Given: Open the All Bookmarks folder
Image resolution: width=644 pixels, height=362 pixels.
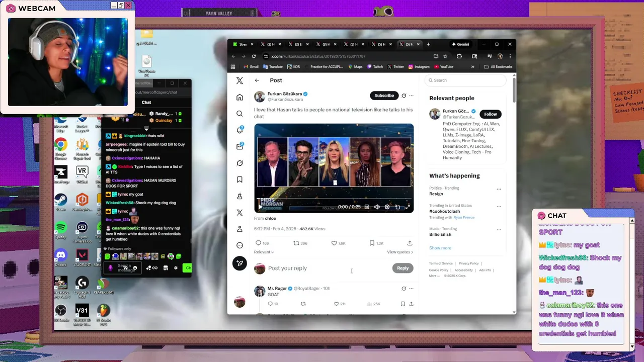Looking at the screenshot, I should 498,67.
